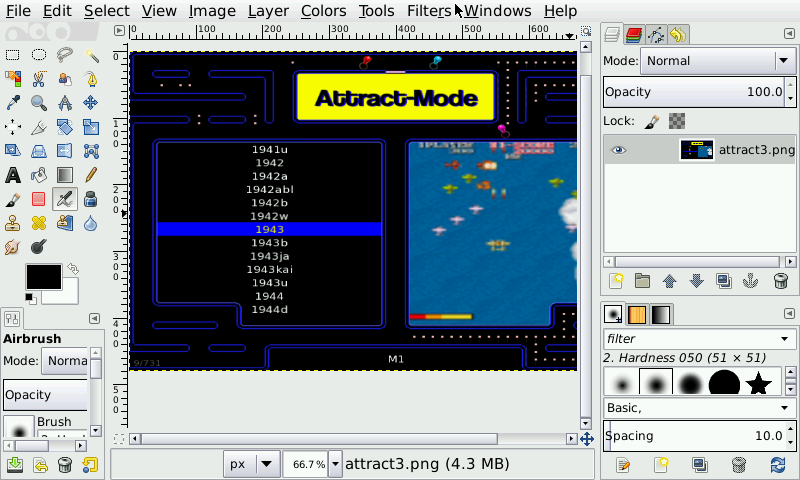This screenshot has height=480, width=800.
Task: Switch to the Undo History tab
Action: click(678, 35)
